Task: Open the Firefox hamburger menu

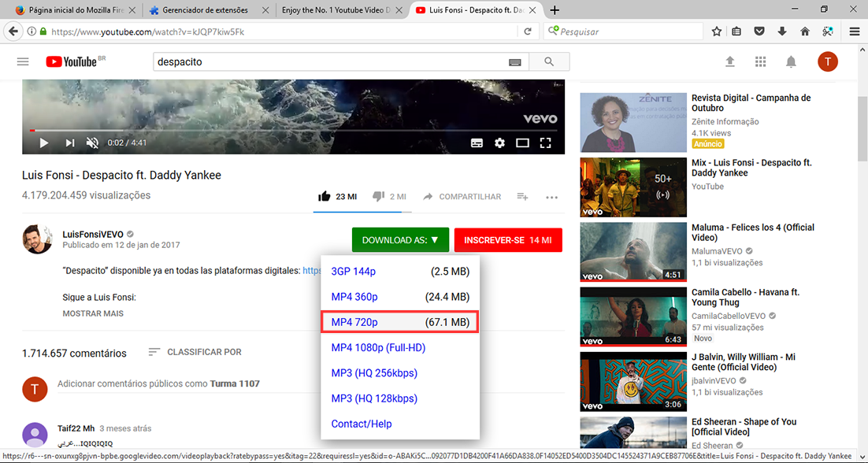Action: pos(854,31)
